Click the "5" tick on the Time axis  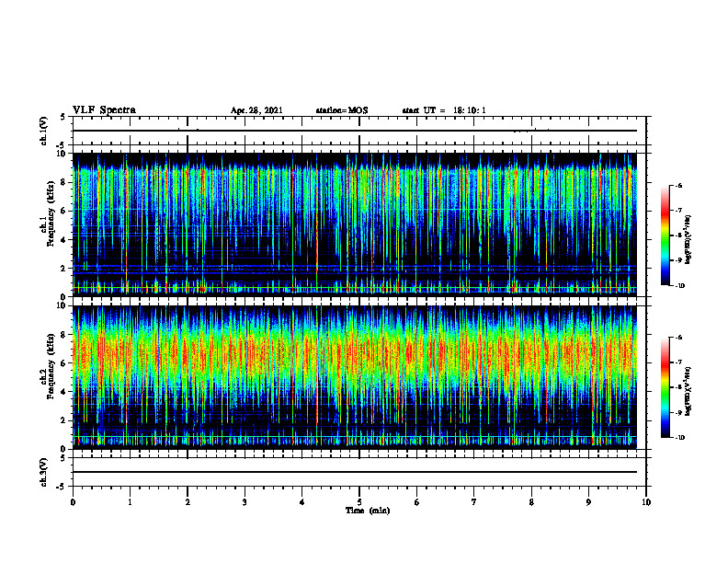(359, 502)
